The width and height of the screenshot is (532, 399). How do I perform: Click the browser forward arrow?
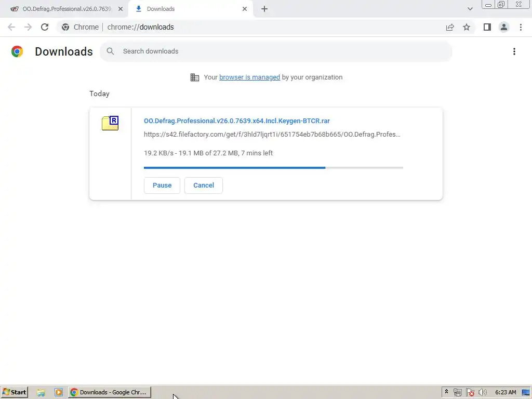(28, 27)
